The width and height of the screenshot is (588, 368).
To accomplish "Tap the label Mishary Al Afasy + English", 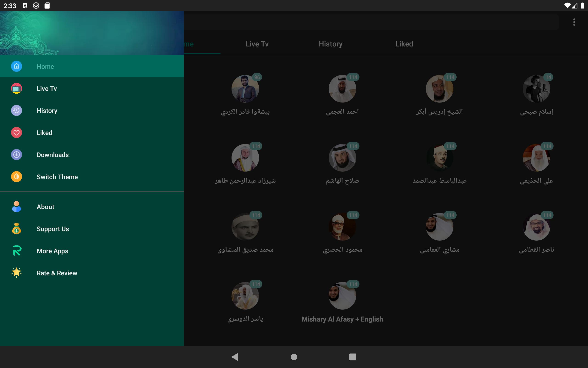I will pos(342,319).
